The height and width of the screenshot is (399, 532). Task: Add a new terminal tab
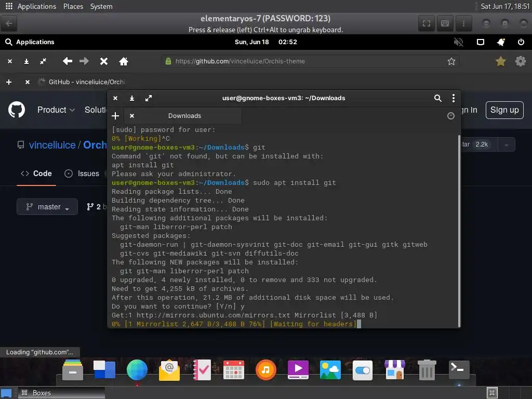tap(115, 116)
